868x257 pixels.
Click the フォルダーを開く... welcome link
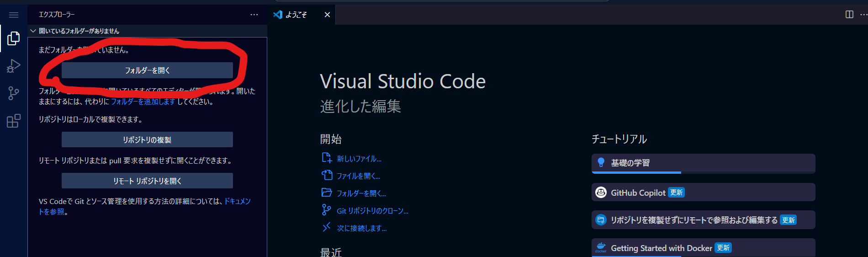coord(361,193)
